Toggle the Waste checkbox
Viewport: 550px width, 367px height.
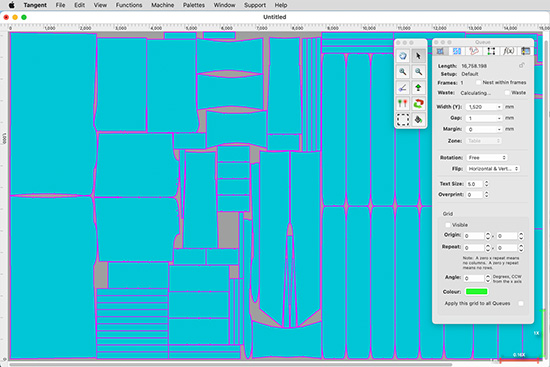507,93
